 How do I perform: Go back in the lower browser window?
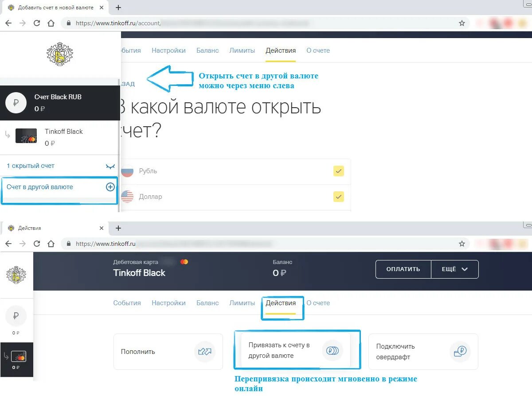[8, 244]
